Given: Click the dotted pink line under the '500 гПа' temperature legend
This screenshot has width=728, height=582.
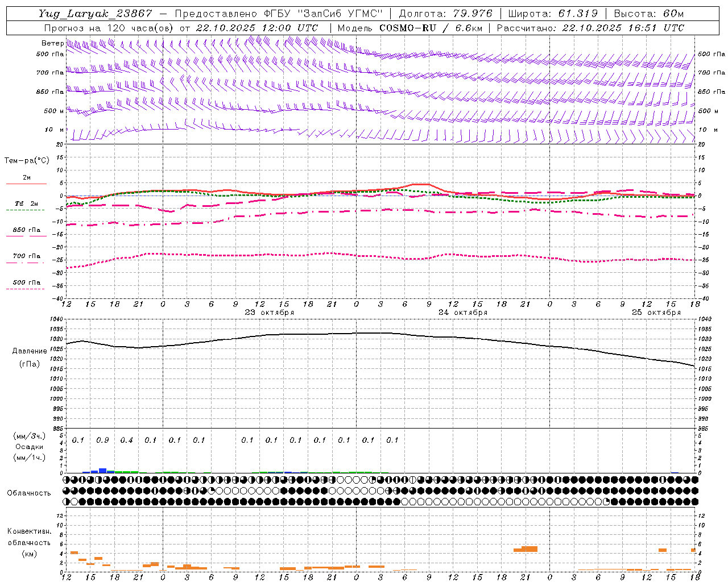Looking at the screenshot, I should pos(25,289).
